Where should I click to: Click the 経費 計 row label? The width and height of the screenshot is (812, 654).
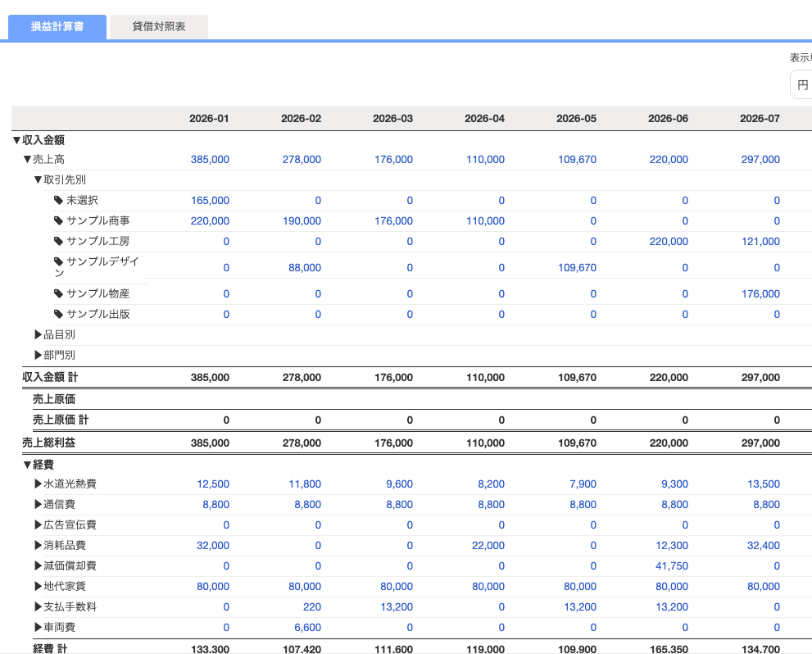click(x=50, y=648)
